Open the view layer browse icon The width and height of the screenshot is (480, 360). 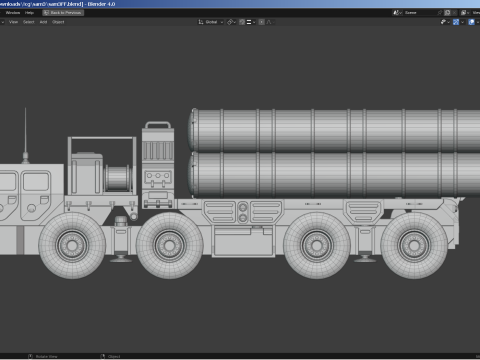465,13
